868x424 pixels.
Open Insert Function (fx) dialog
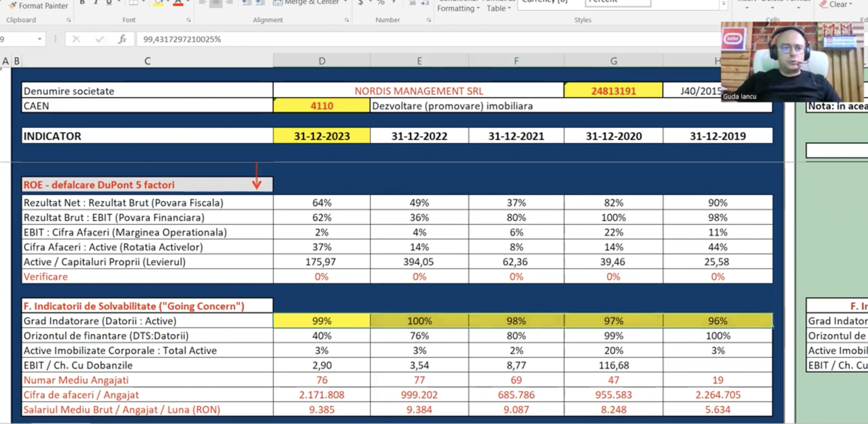pos(122,39)
